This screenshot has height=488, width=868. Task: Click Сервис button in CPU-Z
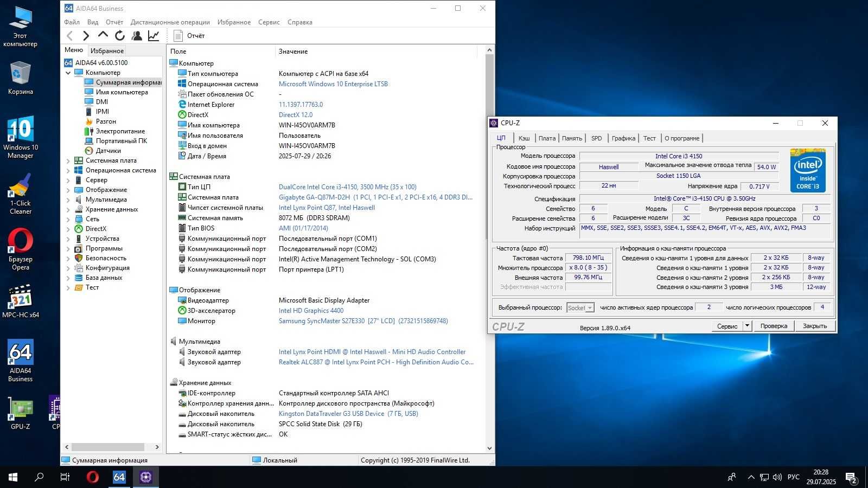click(727, 326)
